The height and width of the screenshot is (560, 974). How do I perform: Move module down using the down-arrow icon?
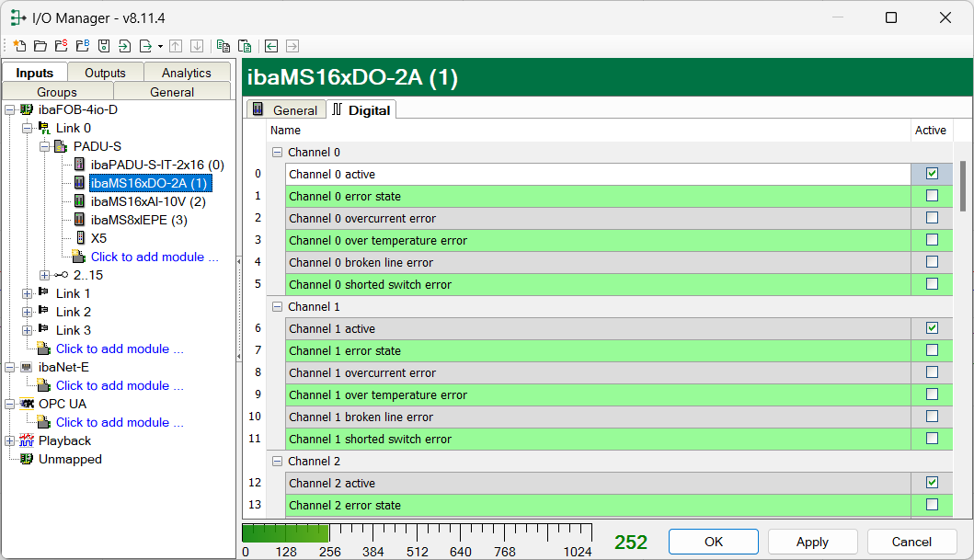click(197, 46)
